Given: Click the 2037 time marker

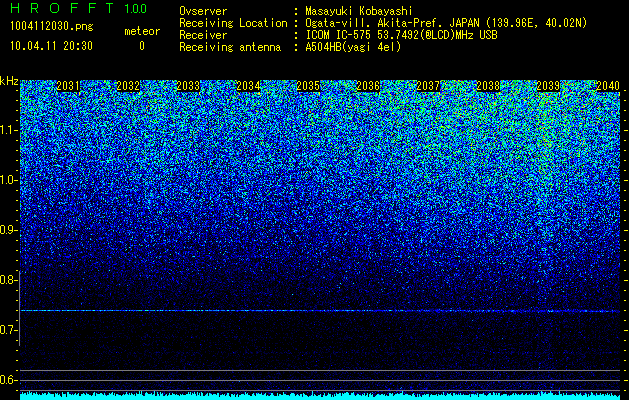Looking at the screenshot, I should [428, 86].
